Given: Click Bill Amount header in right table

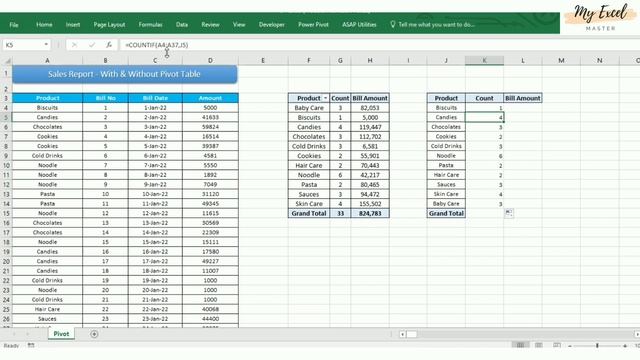Looking at the screenshot, I should pos(522,98).
